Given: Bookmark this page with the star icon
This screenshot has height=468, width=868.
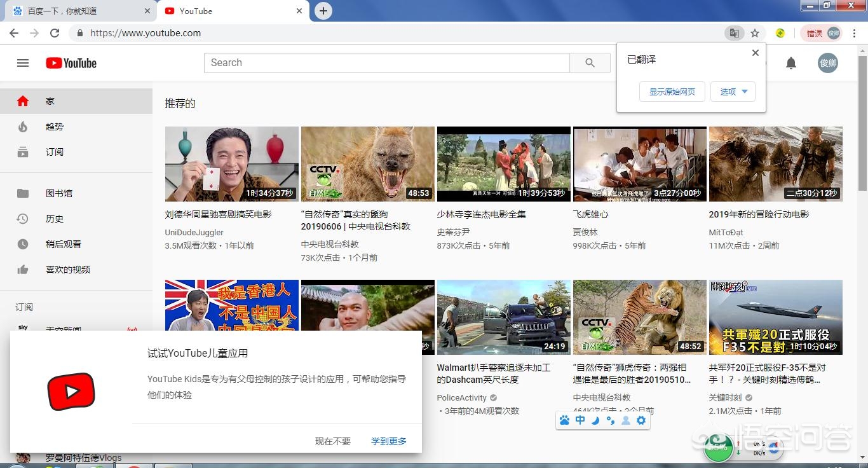Looking at the screenshot, I should [x=755, y=33].
